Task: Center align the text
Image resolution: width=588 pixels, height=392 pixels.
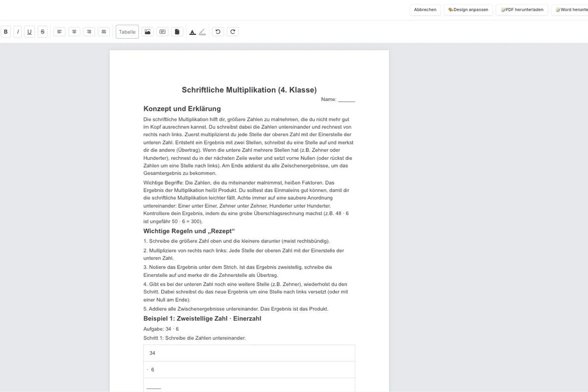Action: [x=74, y=32]
